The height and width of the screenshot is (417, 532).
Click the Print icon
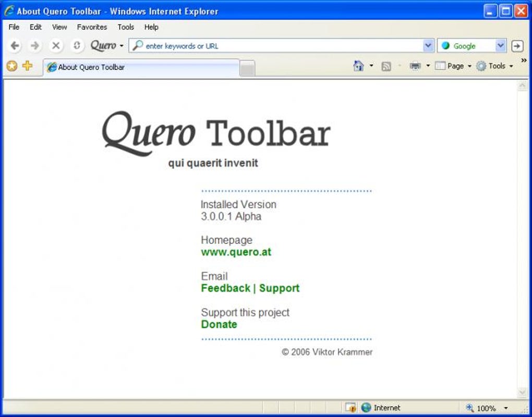point(415,66)
